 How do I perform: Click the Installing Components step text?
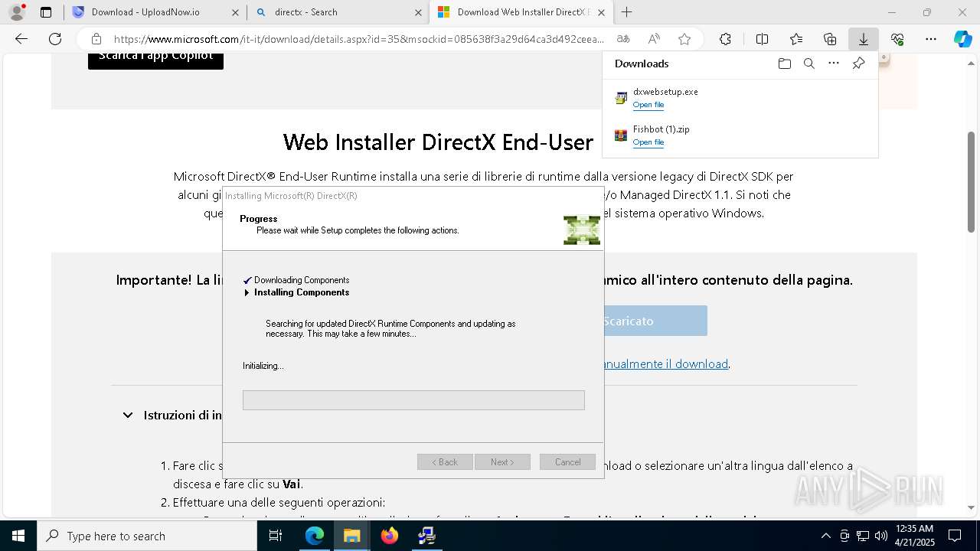[302, 292]
